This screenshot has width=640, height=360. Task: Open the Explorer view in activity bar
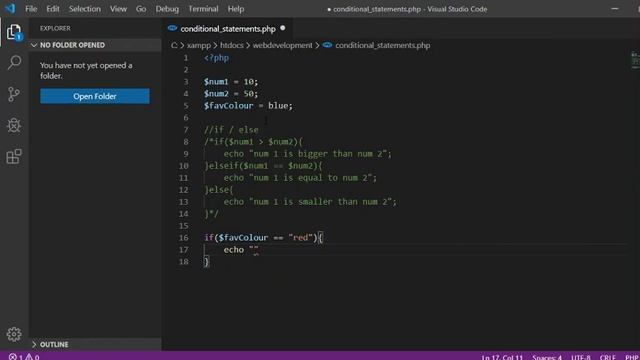click(x=14, y=32)
